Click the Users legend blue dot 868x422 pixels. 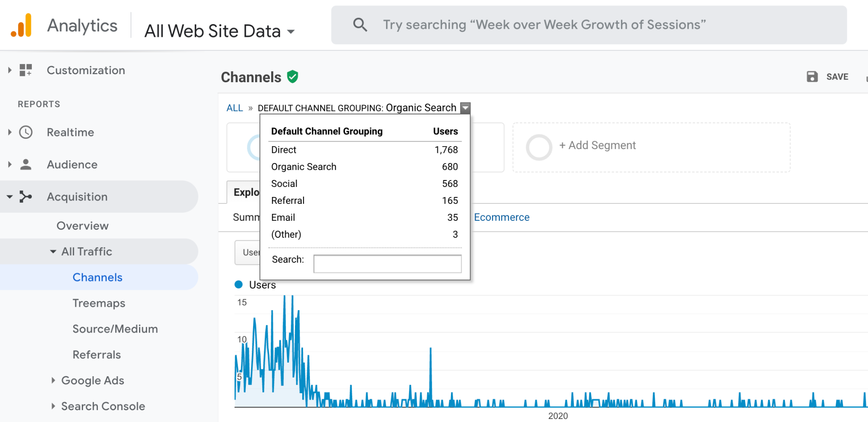coord(239,285)
